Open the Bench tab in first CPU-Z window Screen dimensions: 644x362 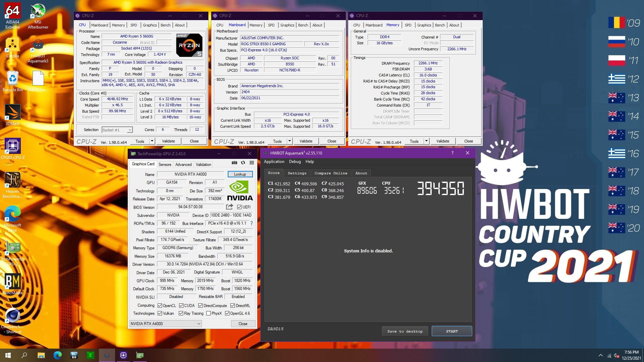[x=165, y=25]
